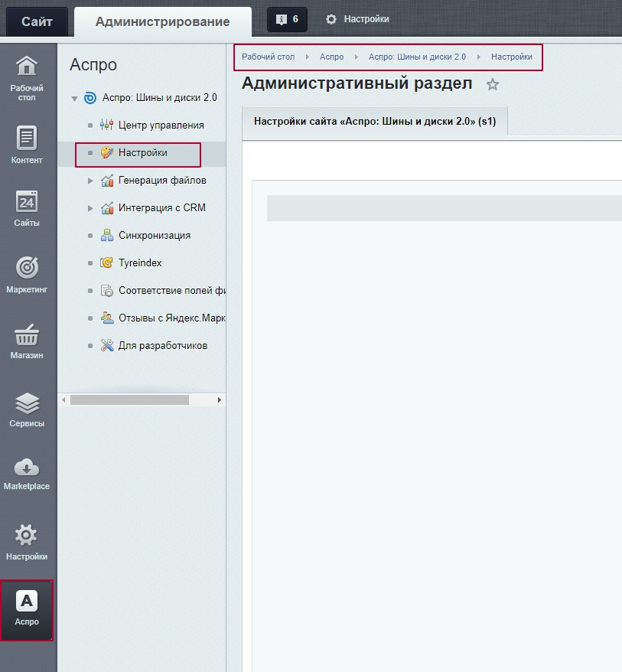Click the Отзывы с Яндекс.Маркет users icon
Image resolution: width=622 pixels, height=672 pixels.
tap(106, 318)
